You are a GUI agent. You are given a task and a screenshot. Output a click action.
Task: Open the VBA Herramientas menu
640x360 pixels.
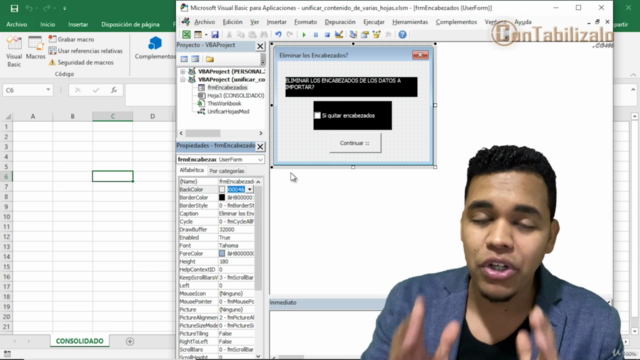(410, 22)
